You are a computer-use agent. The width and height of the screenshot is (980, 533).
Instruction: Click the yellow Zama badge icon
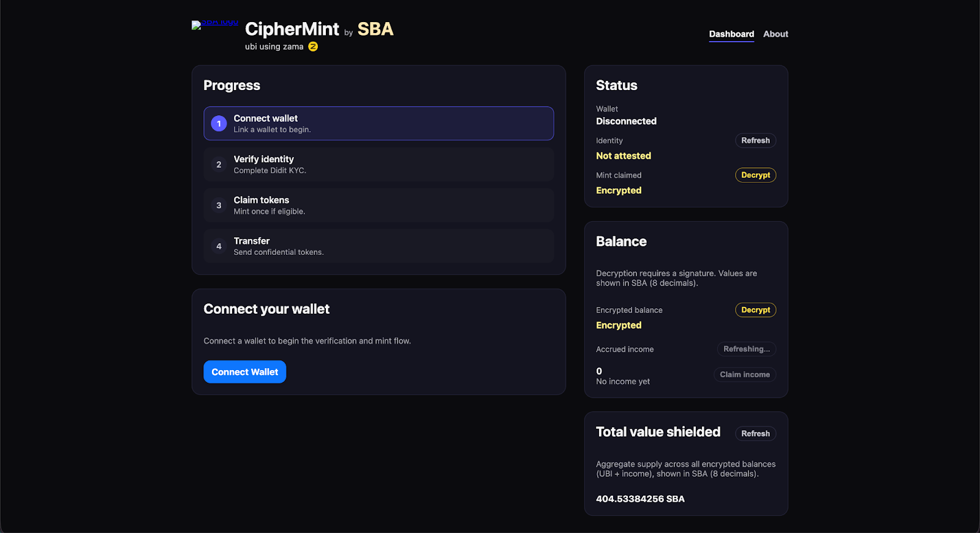[313, 47]
